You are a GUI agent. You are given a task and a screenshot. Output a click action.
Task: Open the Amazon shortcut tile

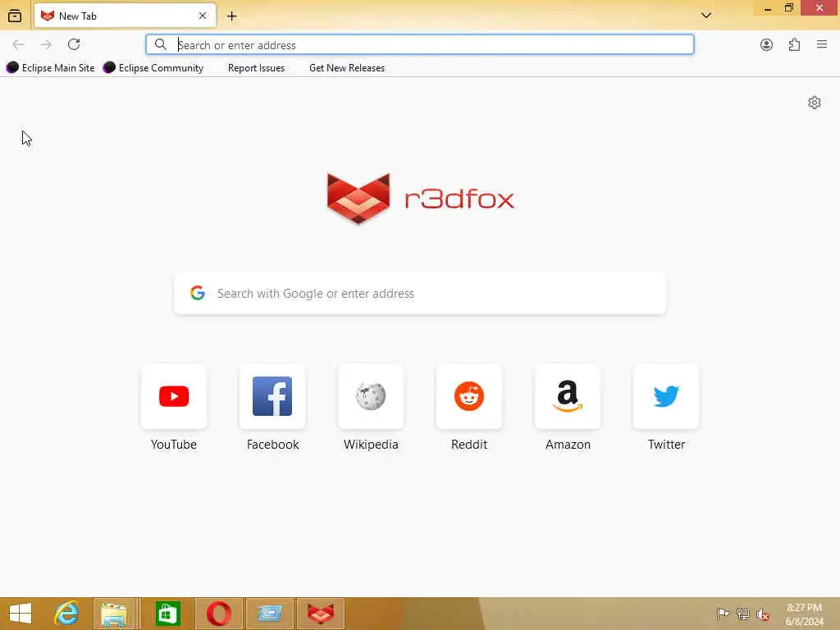tap(568, 396)
